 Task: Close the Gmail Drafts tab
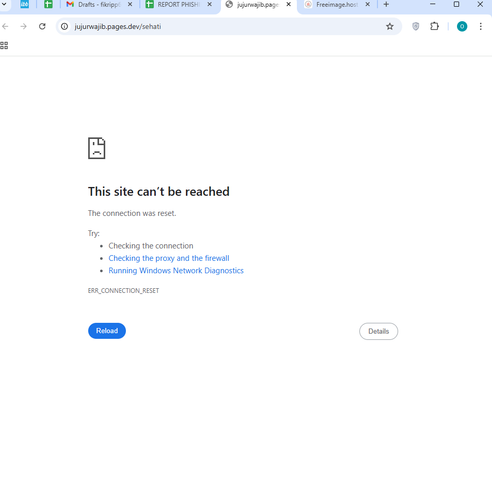130,4
